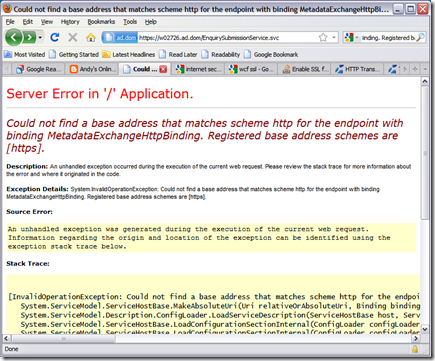Click the MakeAbsoluteUri stack trace line
This screenshot has width=435, height=361.
(x=220, y=306)
